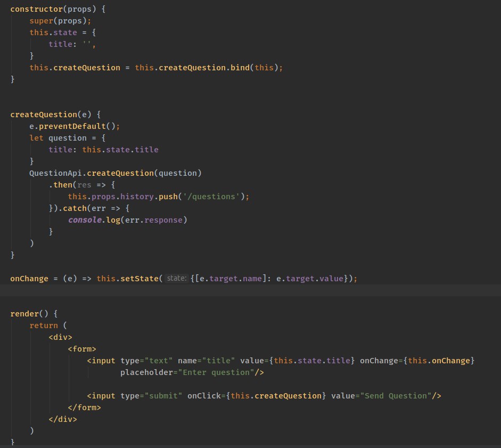Viewport: 501px width, 448px height.
Task: Click the createQuestion.bind(this) line
Action: click(x=156, y=68)
